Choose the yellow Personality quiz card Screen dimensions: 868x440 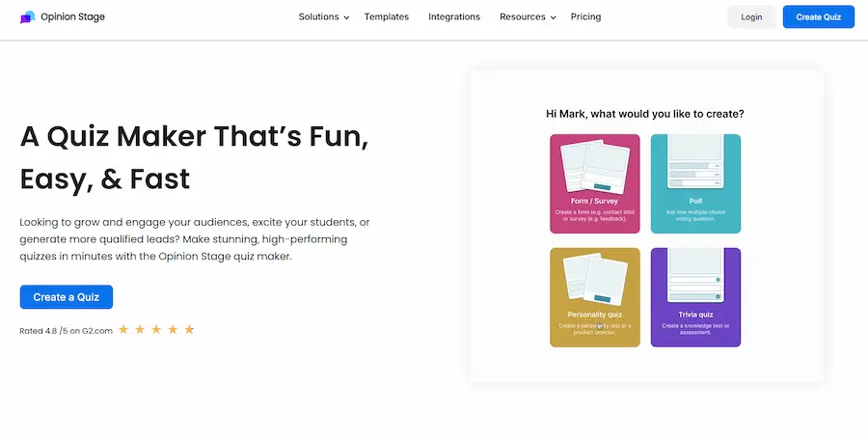coord(594,297)
